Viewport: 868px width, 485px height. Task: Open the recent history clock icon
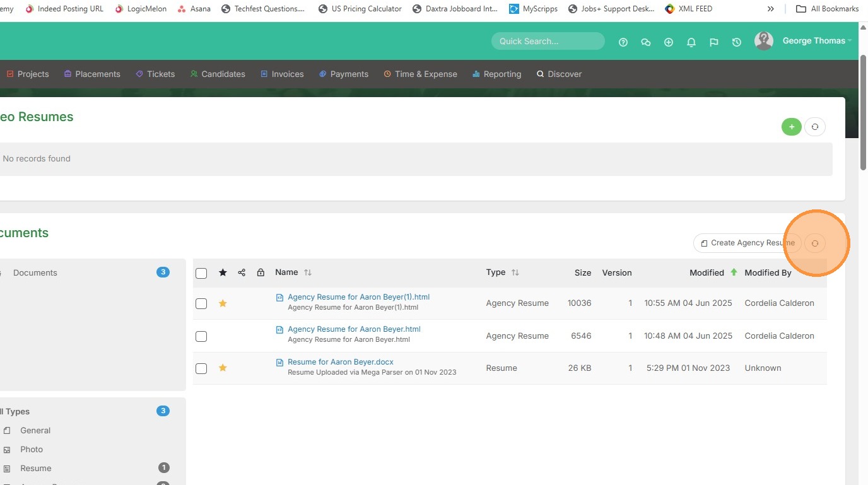tap(736, 42)
